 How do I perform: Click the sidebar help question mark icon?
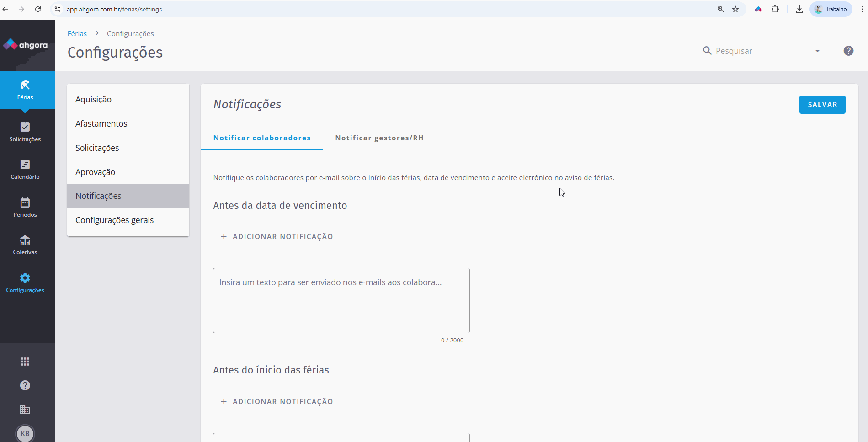tap(25, 385)
